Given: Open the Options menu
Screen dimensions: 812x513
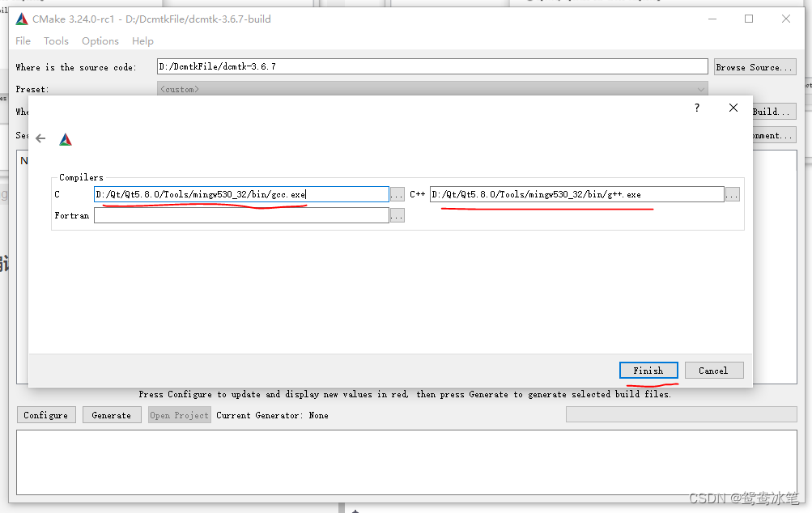Looking at the screenshot, I should pos(100,41).
